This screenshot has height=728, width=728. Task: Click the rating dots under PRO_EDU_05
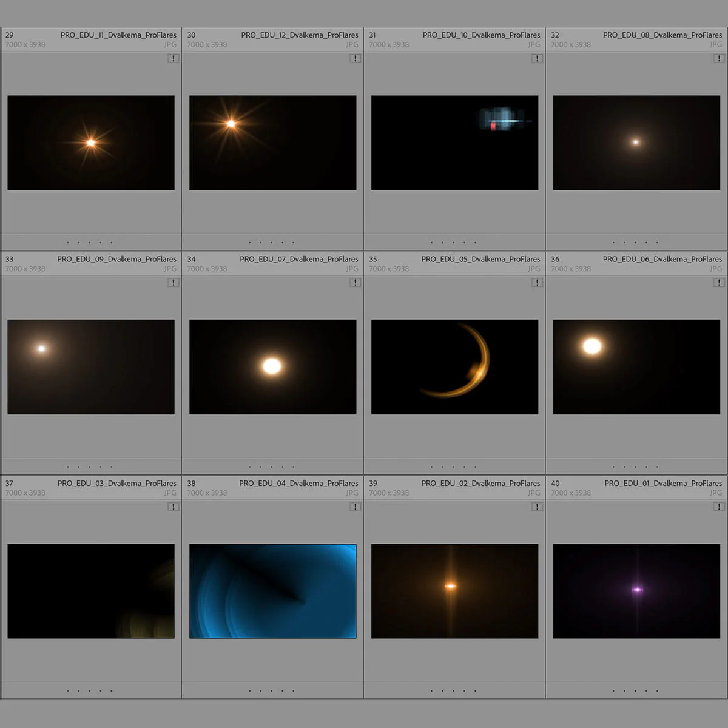(x=453, y=467)
